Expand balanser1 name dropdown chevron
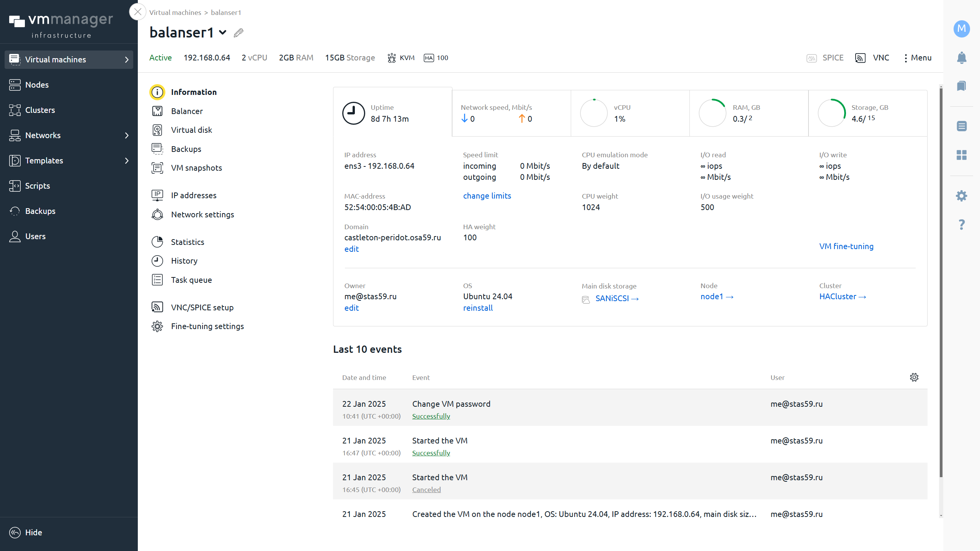 coord(222,33)
